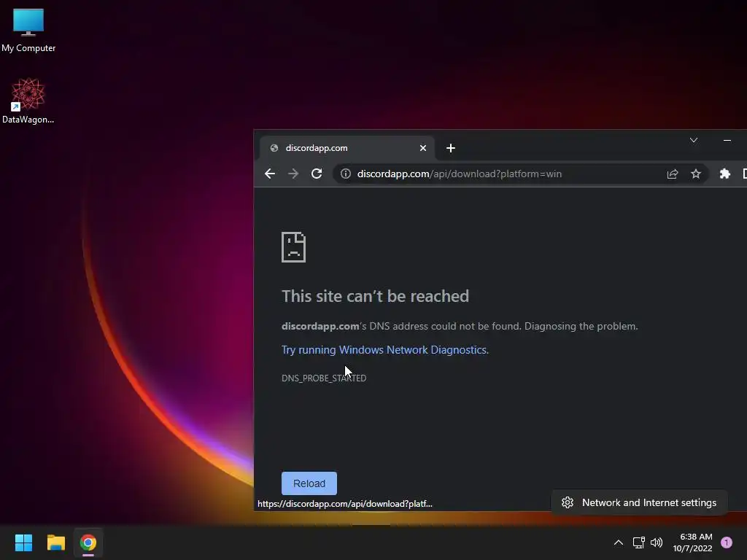Click the forward navigation arrow in Chrome

(293, 174)
